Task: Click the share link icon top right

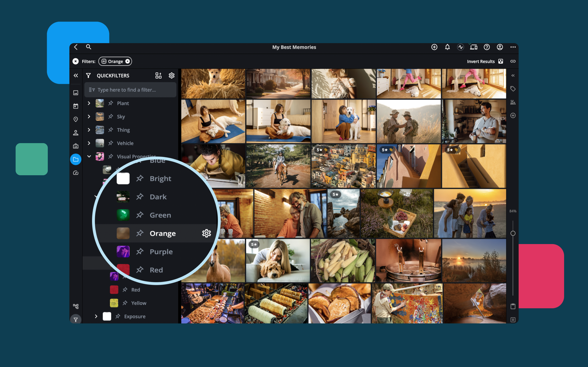Action: 513,61
